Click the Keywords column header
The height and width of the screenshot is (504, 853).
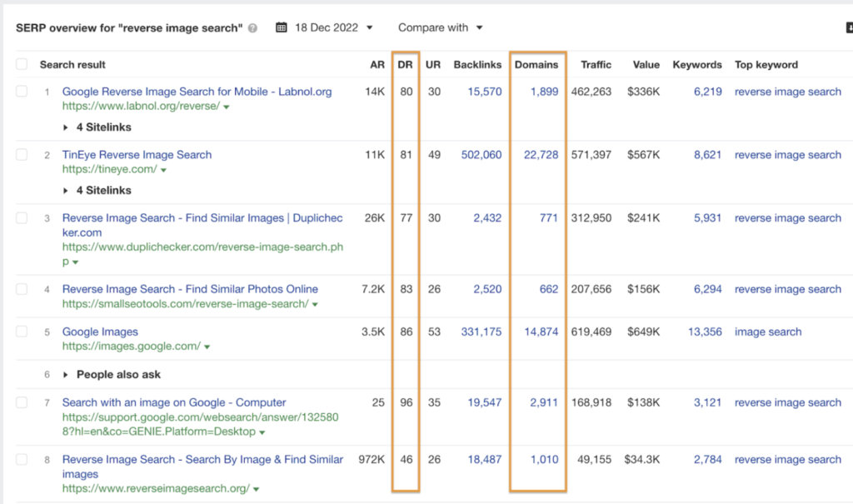697,64
